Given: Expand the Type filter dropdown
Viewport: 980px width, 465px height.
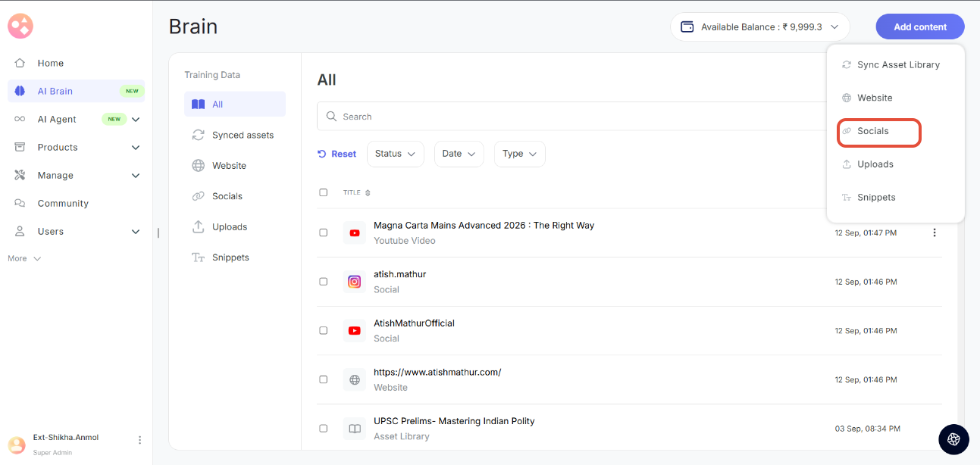Looking at the screenshot, I should (519, 154).
